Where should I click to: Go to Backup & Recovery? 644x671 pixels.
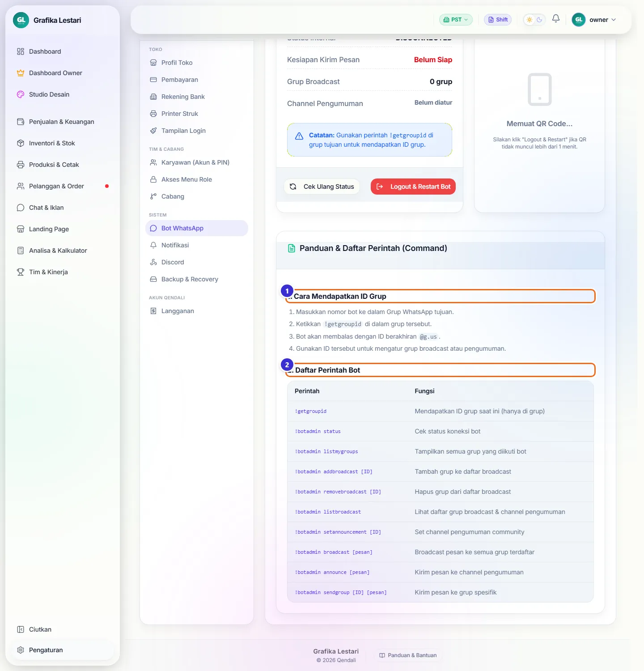click(197, 279)
